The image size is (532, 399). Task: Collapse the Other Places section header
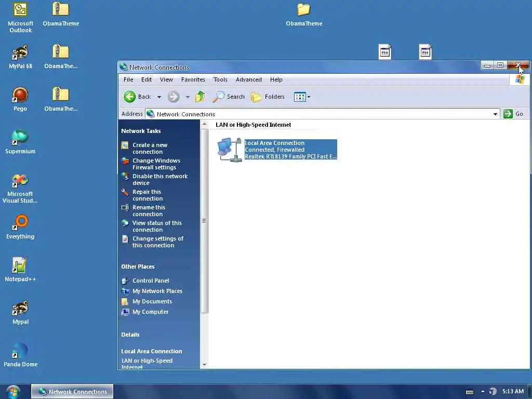(x=138, y=267)
